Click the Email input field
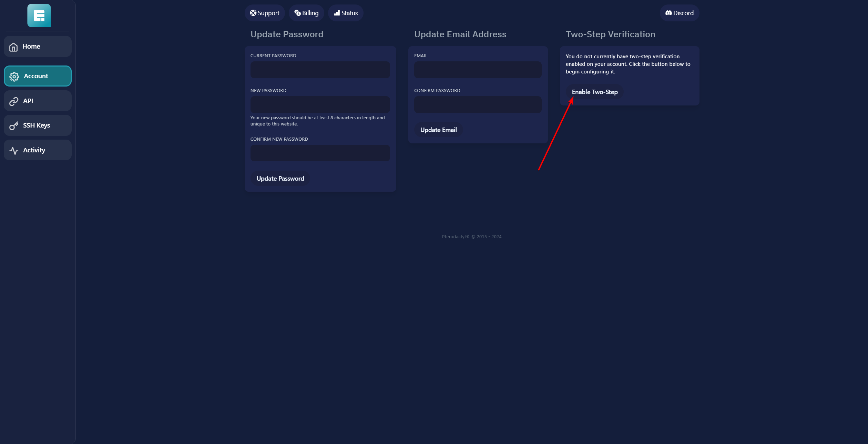This screenshot has width=868, height=444. [477, 70]
